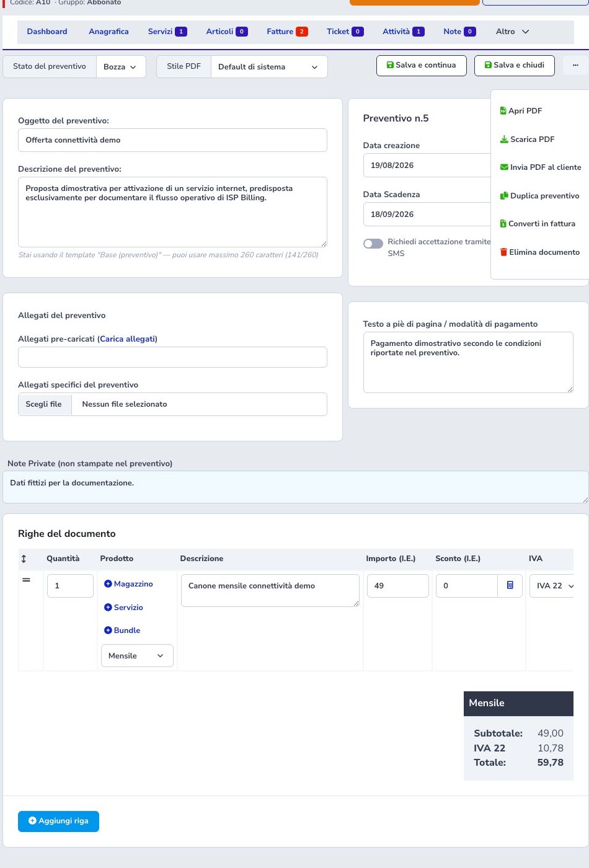Screen dimensions: 589x868
Task: Open the Mensile frequency dropdown
Action: [137, 656]
